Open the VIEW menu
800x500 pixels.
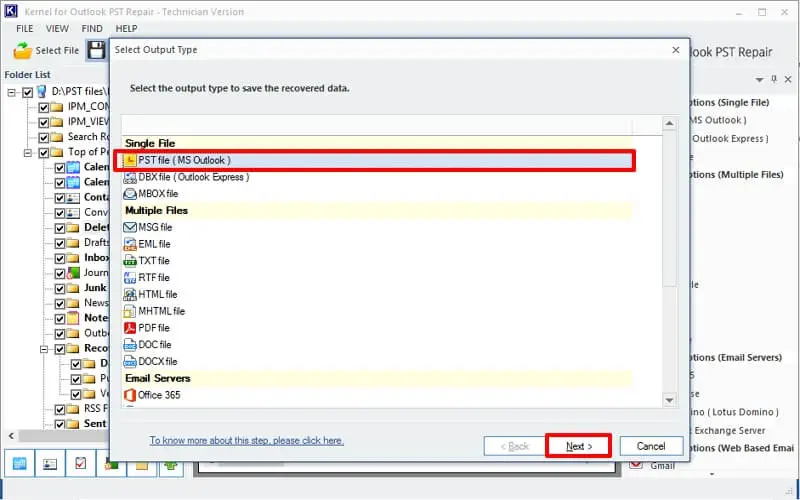pyautogui.click(x=57, y=29)
